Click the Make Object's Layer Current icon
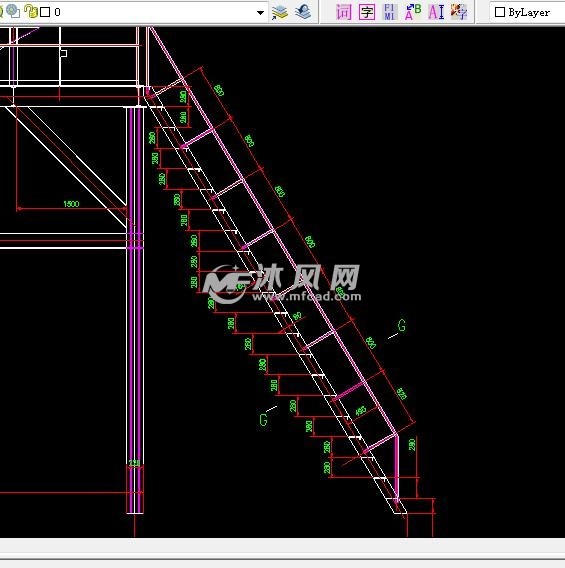Image resolution: width=565 pixels, height=568 pixels. 280,13
